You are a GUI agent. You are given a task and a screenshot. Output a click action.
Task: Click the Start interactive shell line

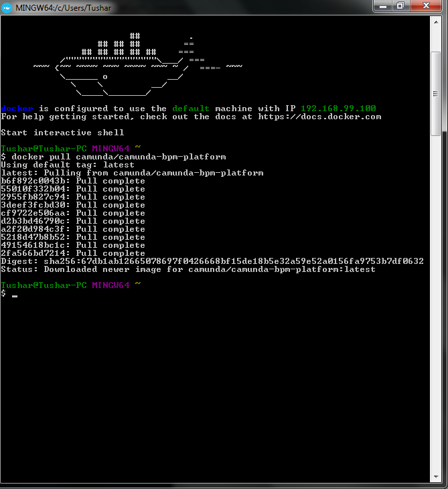pyautogui.click(x=62, y=133)
